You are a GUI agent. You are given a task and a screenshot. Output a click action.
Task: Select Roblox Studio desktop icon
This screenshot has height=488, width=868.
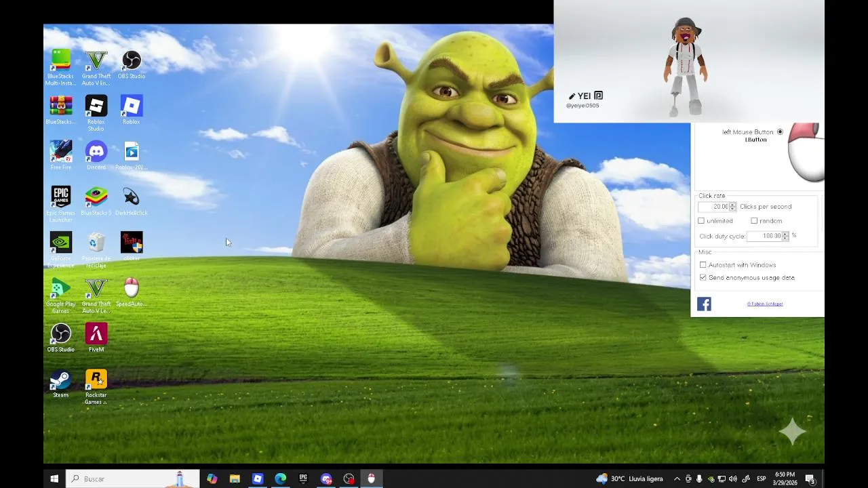click(96, 113)
